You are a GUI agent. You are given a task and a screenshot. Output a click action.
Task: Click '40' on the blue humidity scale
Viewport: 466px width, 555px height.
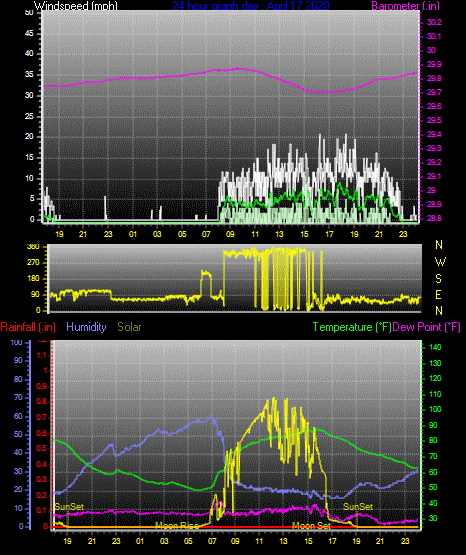point(18,452)
